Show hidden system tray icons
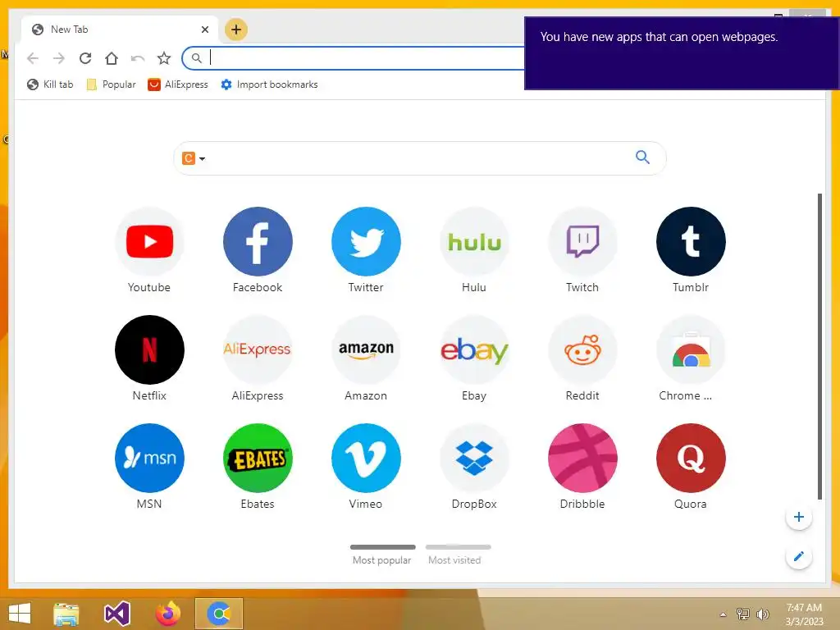This screenshot has width=840, height=630. (724, 614)
